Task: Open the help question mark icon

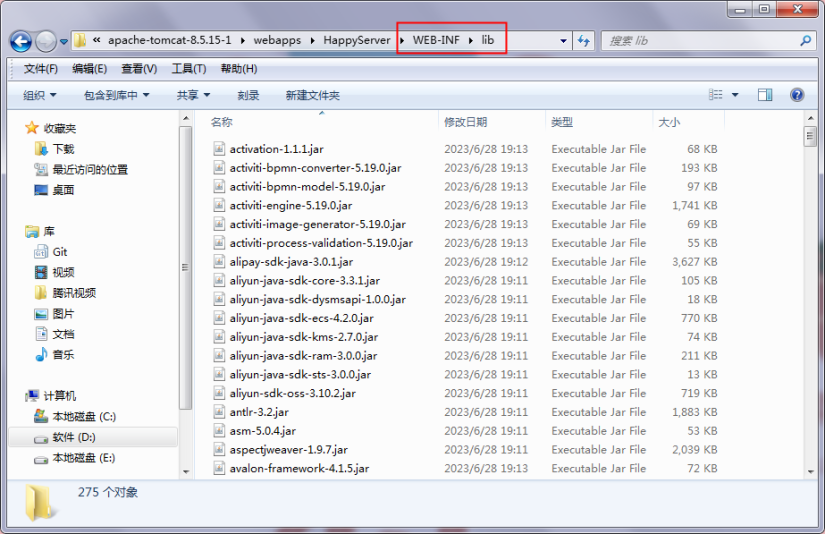Action: click(x=797, y=95)
